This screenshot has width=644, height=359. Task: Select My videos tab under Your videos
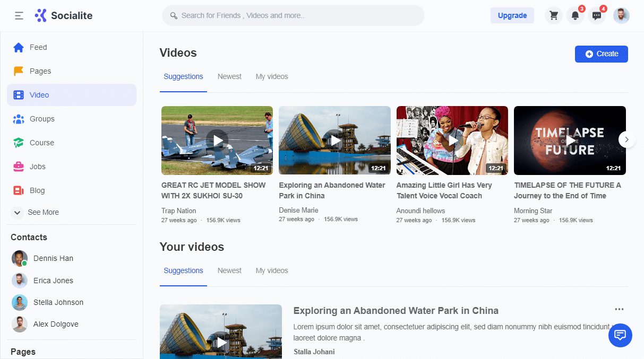tap(272, 271)
